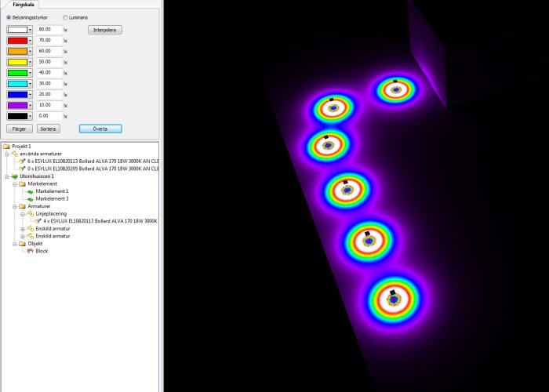Click the Armaturer folder icon

pos(23,206)
